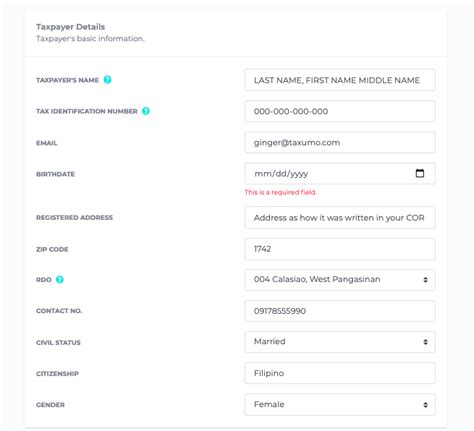Click the Citizenship field with Filipino
Image resolution: width=474 pixels, height=431 pixels.
click(x=340, y=373)
